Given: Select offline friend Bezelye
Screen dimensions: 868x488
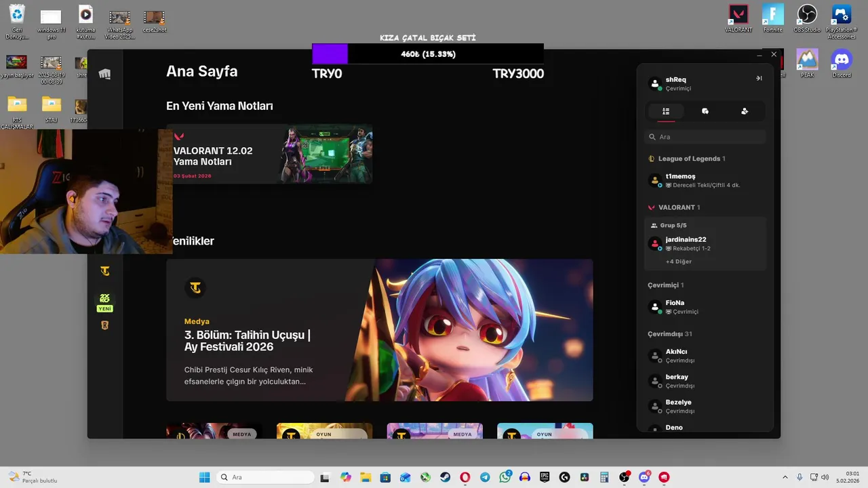Looking at the screenshot, I should click(705, 406).
